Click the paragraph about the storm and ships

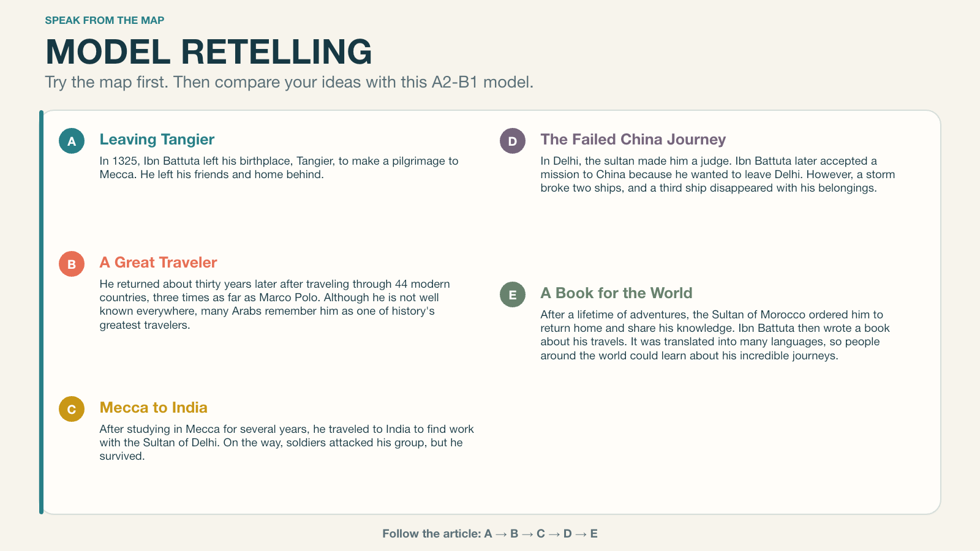[718, 174]
